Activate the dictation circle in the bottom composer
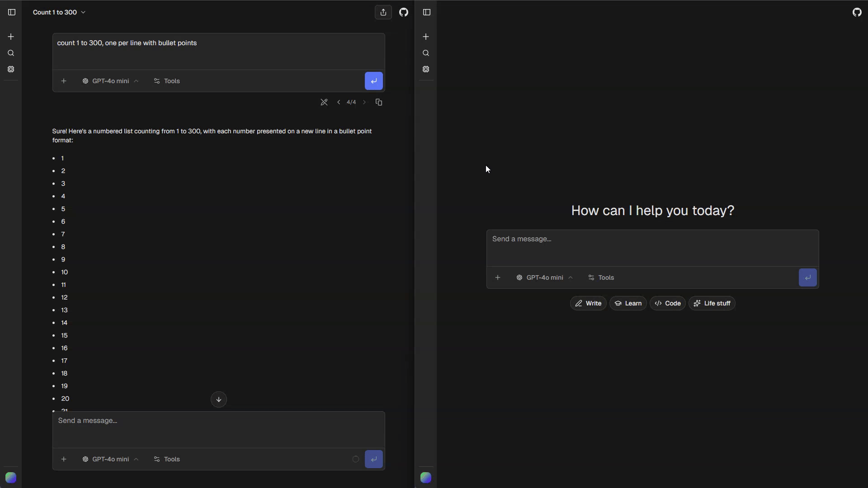 (x=355, y=459)
